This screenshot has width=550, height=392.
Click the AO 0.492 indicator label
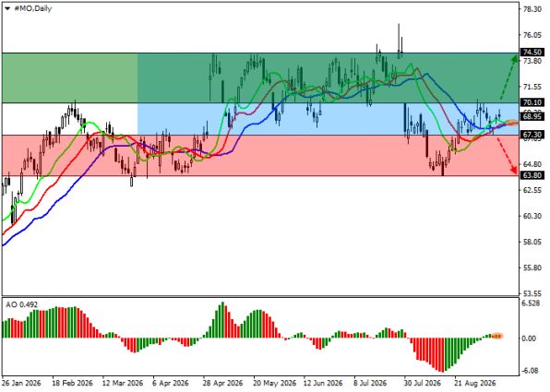click(22, 304)
